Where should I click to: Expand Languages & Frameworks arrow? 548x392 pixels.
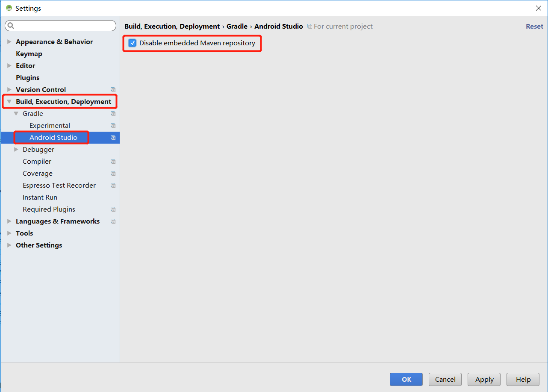pos(9,221)
